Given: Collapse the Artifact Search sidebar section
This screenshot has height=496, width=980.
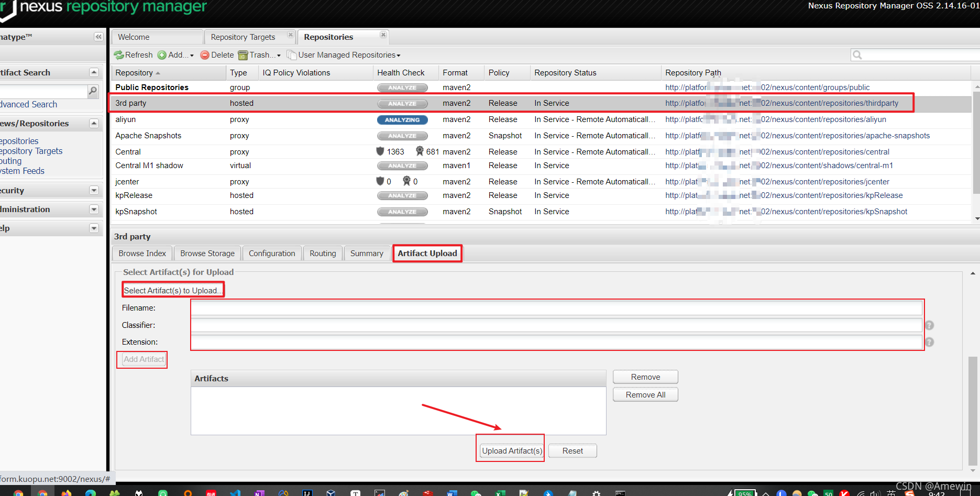Looking at the screenshot, I should (x=94, y=72).
